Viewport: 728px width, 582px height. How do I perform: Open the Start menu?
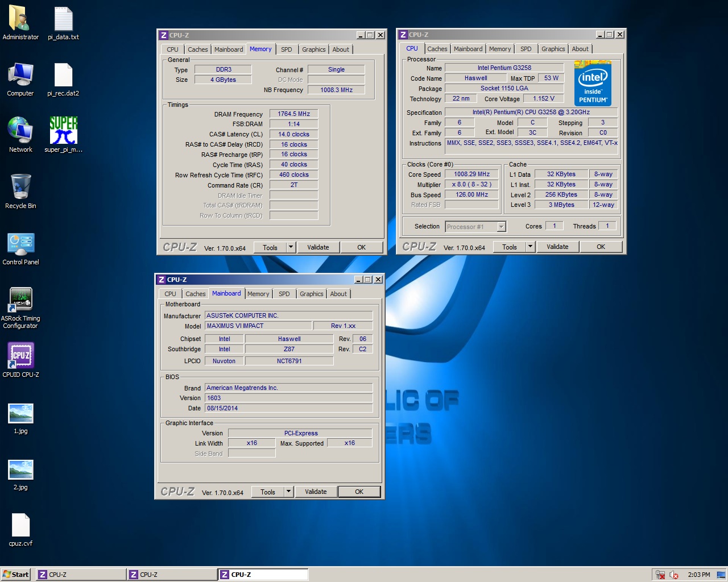pyautogui.click(x=15, y=575)
